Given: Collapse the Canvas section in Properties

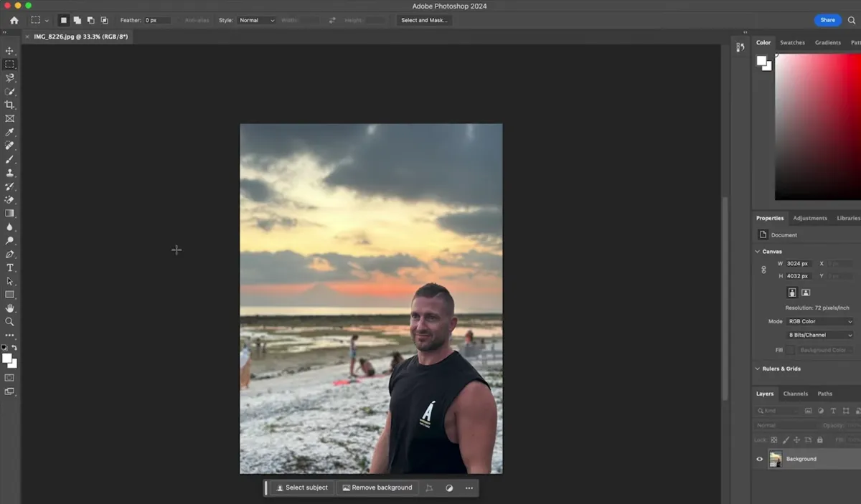Looking at the screenshot, I should pos(758,251).
